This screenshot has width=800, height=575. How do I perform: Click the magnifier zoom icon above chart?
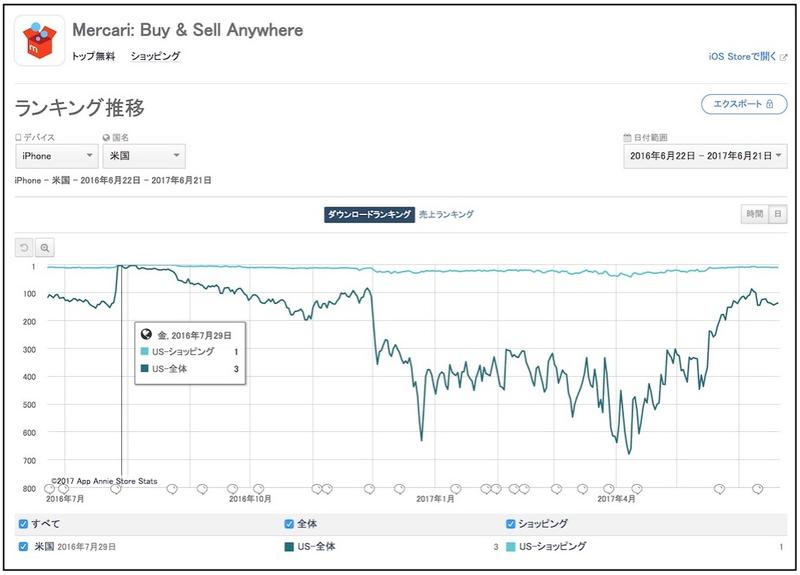tap(44, 247)
